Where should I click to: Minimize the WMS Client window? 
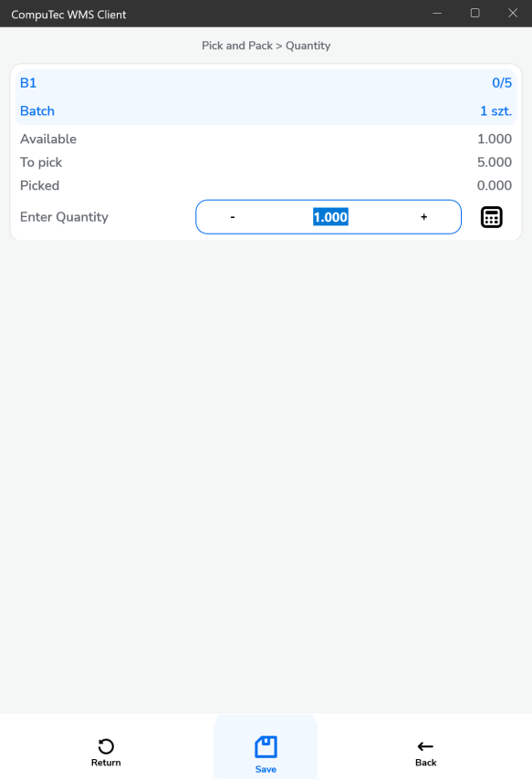(x=437, y=13)
